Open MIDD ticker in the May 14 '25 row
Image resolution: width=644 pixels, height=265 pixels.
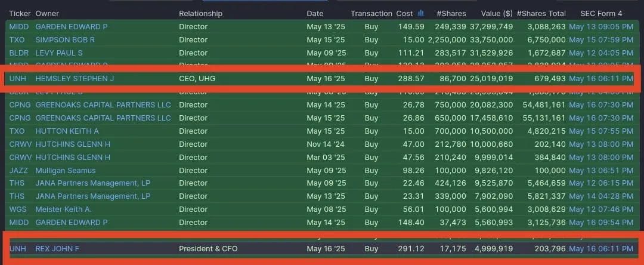19,222
